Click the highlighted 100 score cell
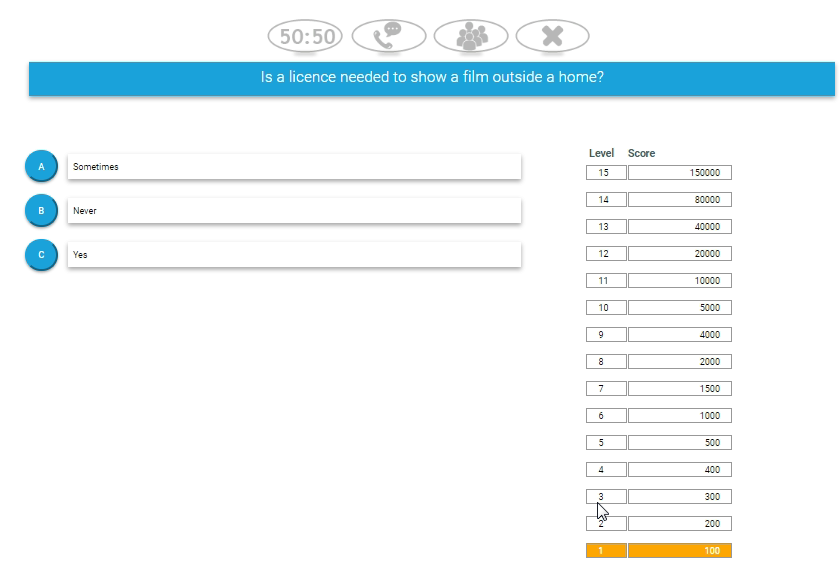This screenshot has width=840, height=572. click(x=680, y=551)
